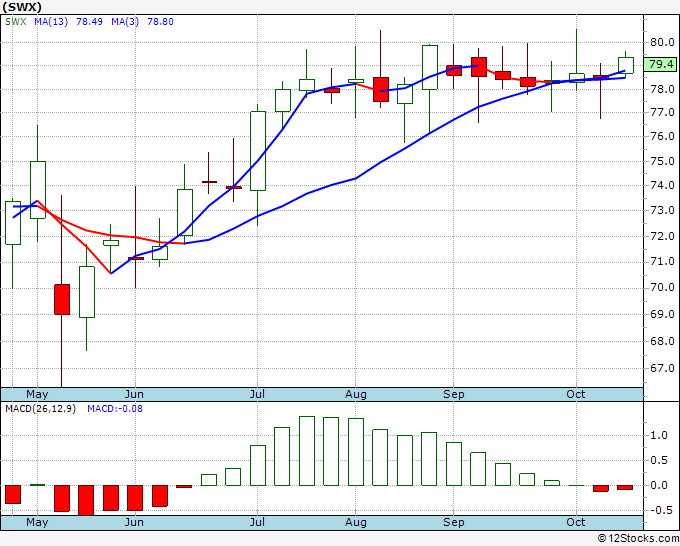Select the MA(3) value 78.80
The width and height of the screenshot is (680, 546).
[160, 22]
